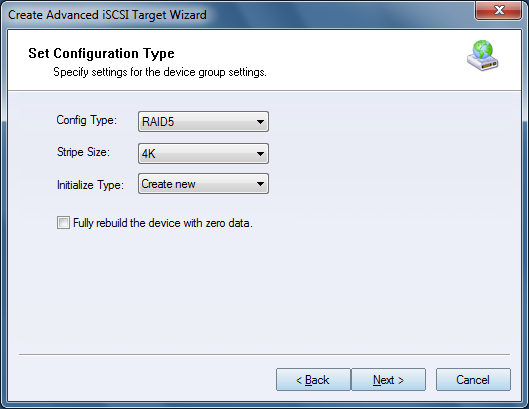Click the separator line above the buttons

point(264,355)
